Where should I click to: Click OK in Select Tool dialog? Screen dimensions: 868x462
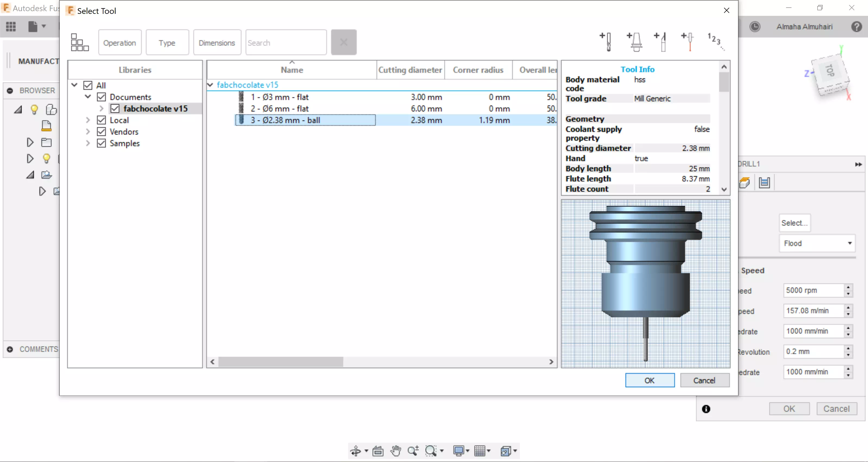649,381
